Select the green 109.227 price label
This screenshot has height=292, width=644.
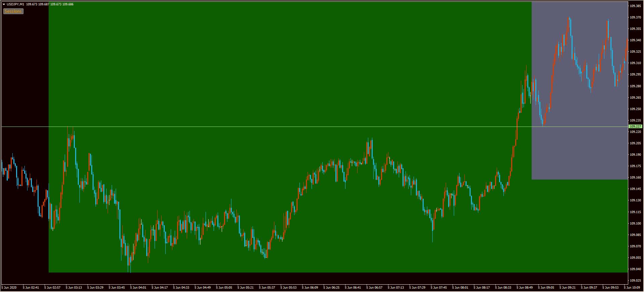[x=635, y=127]
